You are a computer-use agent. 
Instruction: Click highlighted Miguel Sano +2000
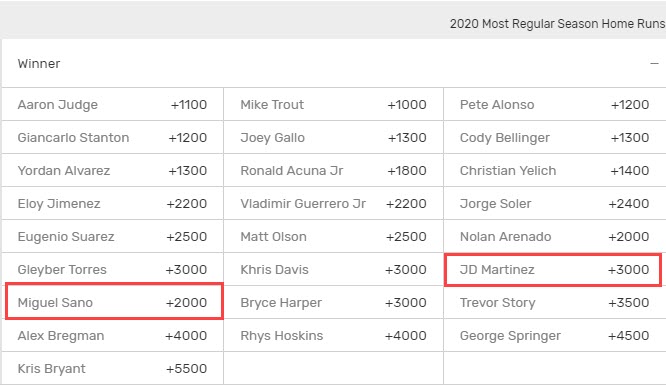point(114,302)
